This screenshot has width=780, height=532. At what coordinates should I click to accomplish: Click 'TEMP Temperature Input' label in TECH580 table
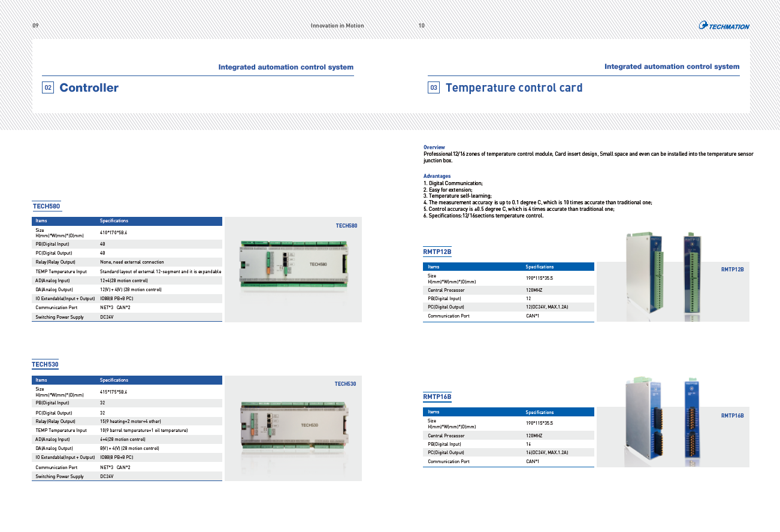61,271
